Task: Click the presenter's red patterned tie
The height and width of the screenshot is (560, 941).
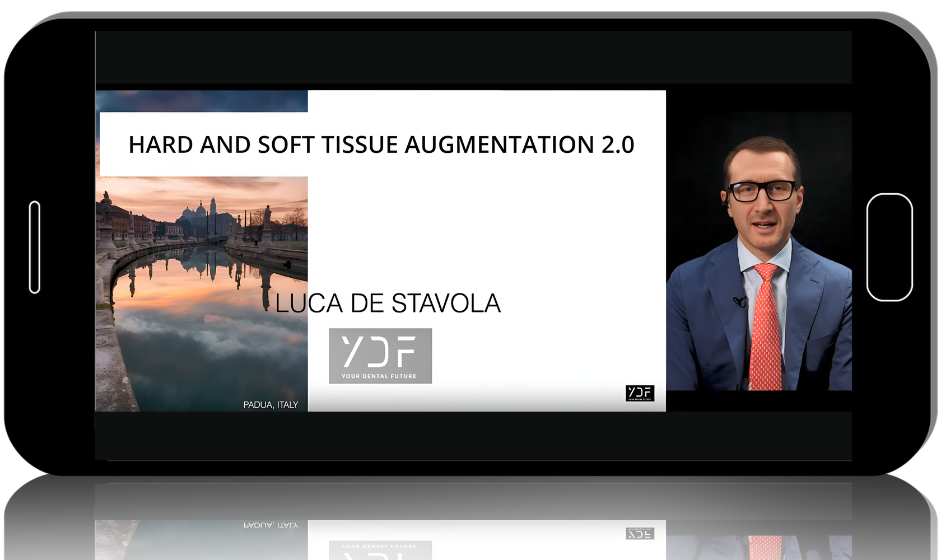Action: (765, 330)
